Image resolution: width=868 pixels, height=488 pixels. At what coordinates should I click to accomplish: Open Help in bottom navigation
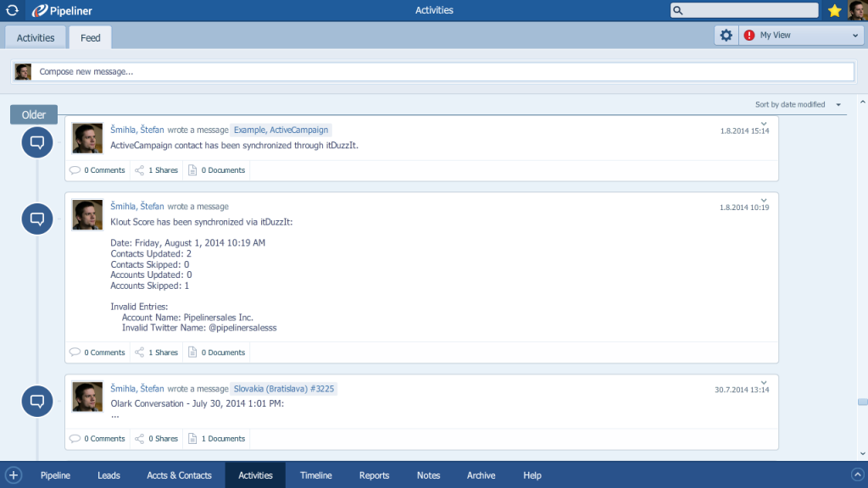532,475
